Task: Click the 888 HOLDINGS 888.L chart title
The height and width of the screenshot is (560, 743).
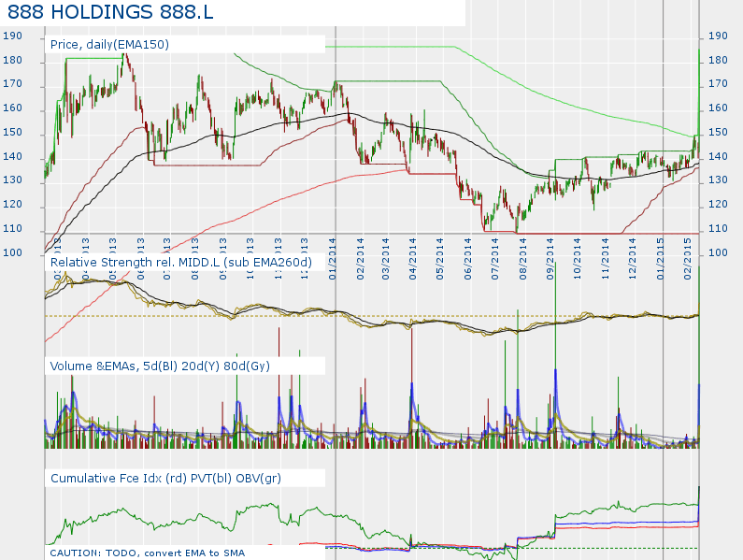Action: 110,12
